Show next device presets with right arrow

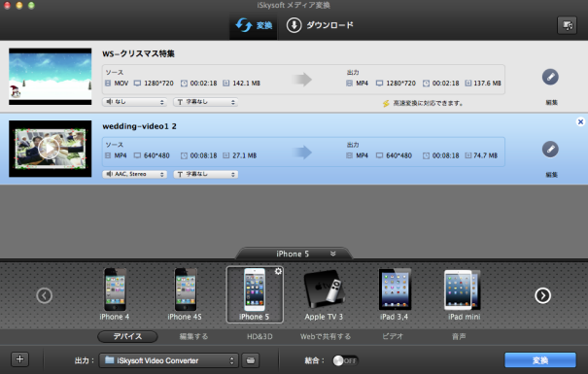(542, 295)
